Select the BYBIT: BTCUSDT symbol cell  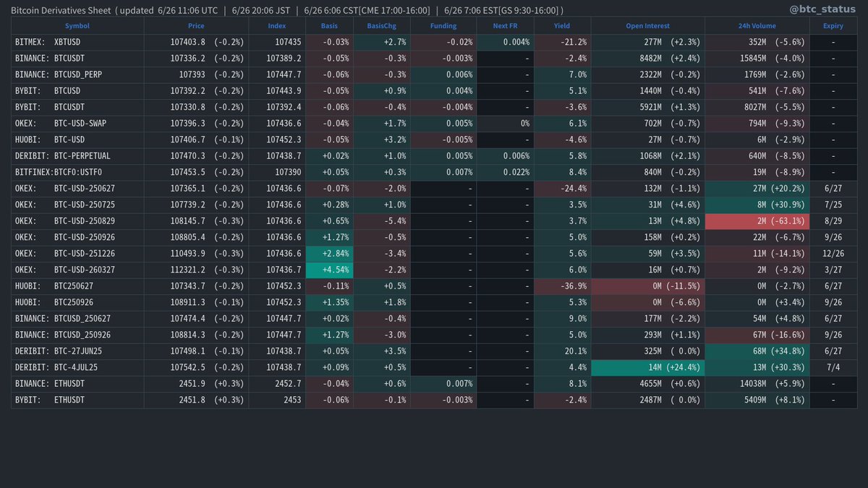pyautogui.click(x=77, y=107)
